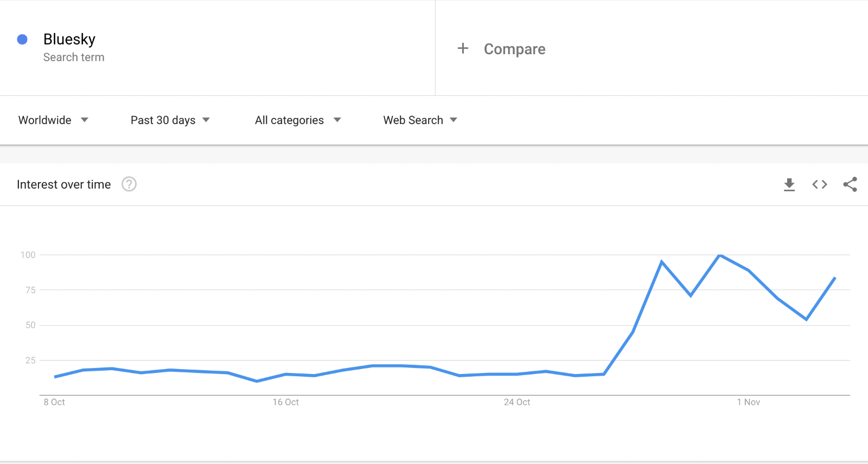
Task: Share the interest over time chart
Action: point(850,184)
